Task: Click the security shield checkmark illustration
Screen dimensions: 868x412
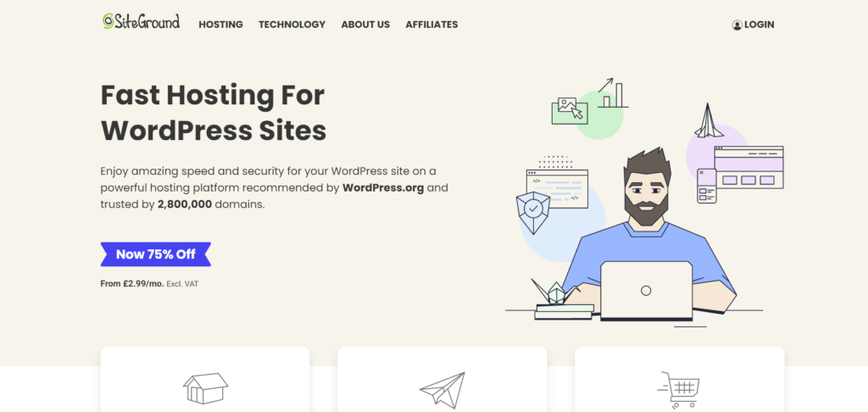Action: point(532,213)
